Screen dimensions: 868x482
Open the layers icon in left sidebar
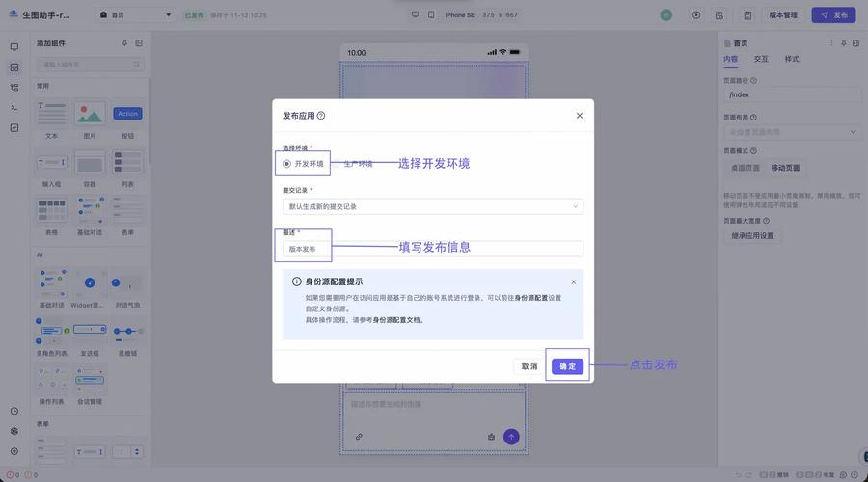pyautogui.click(x=14, y=431)
